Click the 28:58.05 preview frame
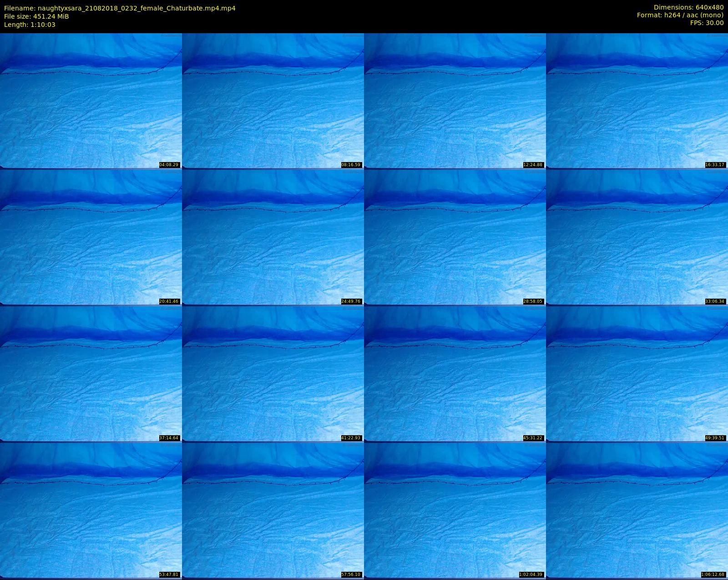This screenshot has width=728, height=580. coord(455,237)
